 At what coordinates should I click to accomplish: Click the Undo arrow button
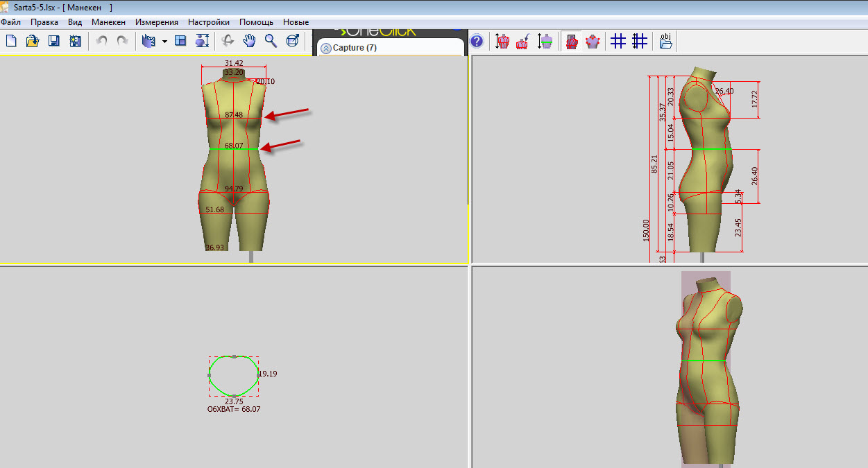pos(101,41)
